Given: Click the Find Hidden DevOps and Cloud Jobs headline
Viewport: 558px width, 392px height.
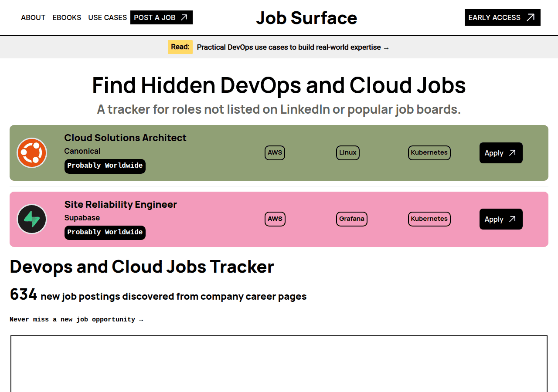Looking at the screenshot, I should pos(279,85).
